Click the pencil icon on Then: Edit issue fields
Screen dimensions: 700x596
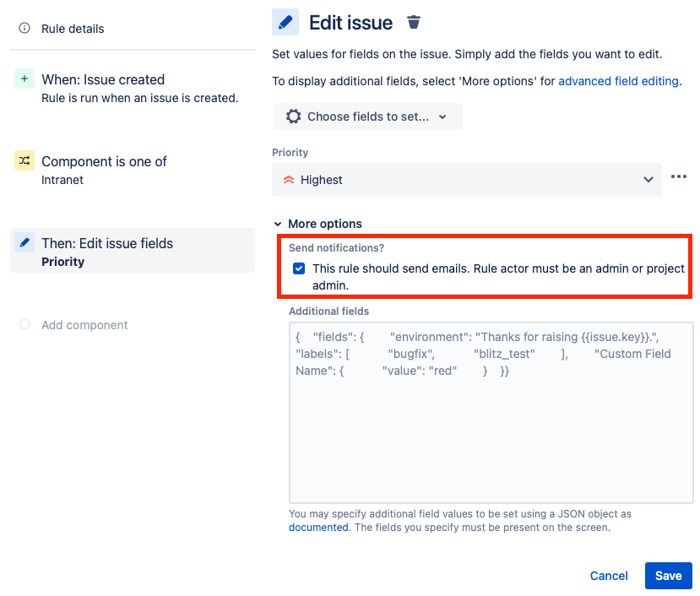click(x=23, y=242)
